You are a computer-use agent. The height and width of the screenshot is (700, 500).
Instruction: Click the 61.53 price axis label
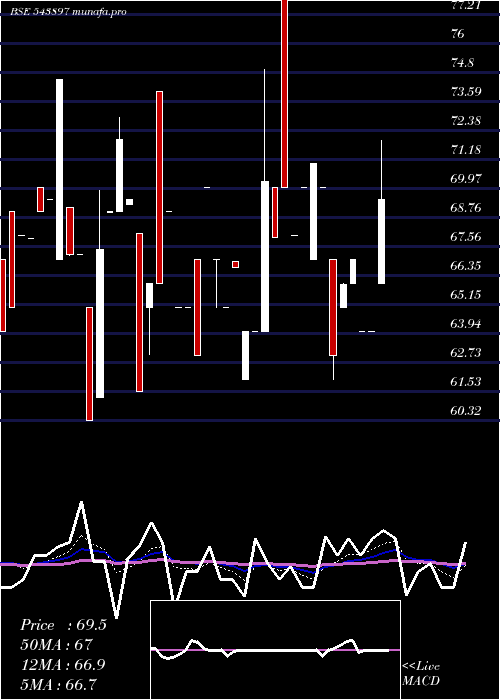(466, 382)
